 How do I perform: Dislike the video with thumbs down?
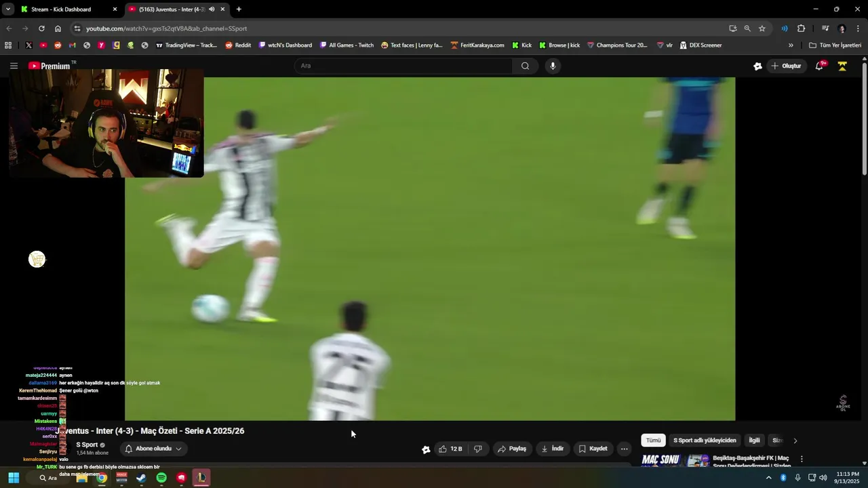478,449
